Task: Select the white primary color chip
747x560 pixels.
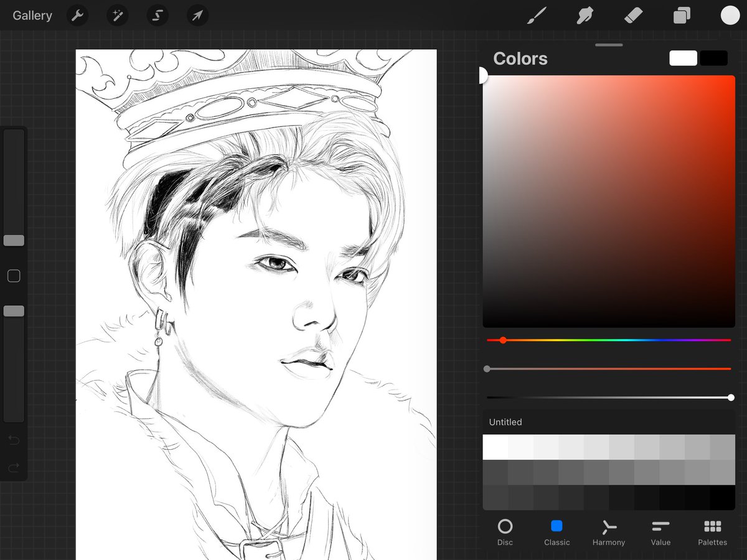Action: (x=683, y=58)
